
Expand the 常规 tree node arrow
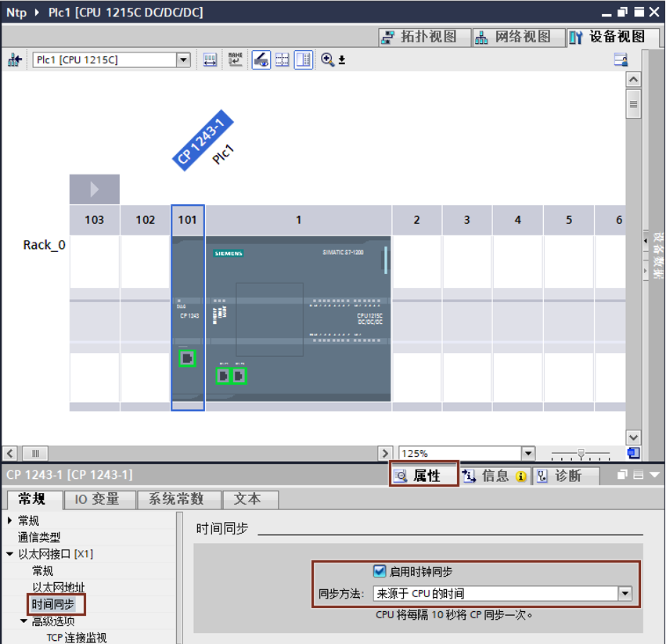(x=9, y=520)
